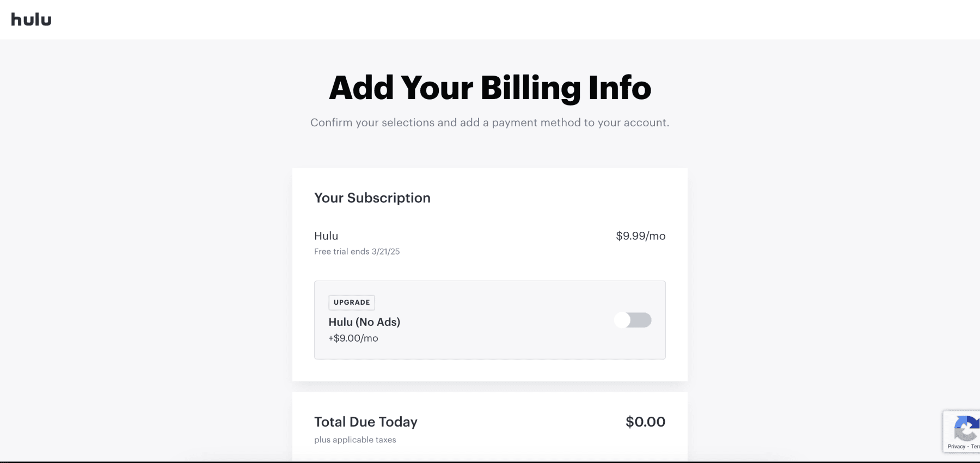This screenshot has height=463, width=980.
Task: Click the Total Due Today heading
Action: [x=366, y=422]
